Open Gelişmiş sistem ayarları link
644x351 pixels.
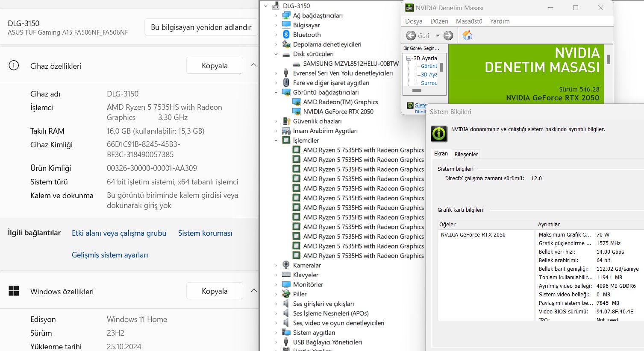[x=110, y=255]
